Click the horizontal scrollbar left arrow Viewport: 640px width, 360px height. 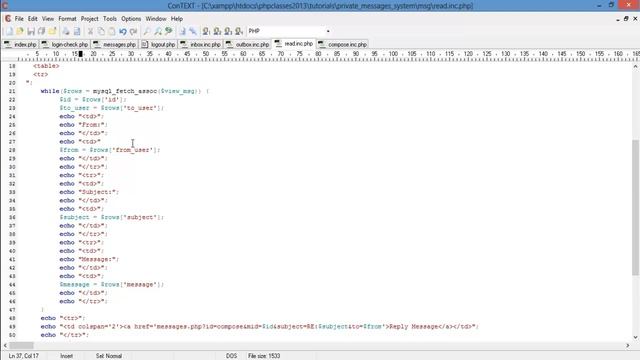click(x=5, y=345)
